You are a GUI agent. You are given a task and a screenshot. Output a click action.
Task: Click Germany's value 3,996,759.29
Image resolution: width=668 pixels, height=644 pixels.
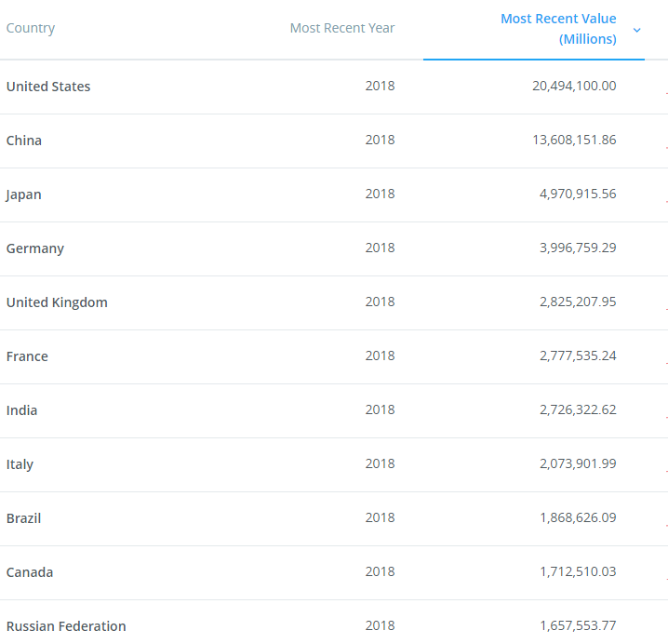coord(577,248)
